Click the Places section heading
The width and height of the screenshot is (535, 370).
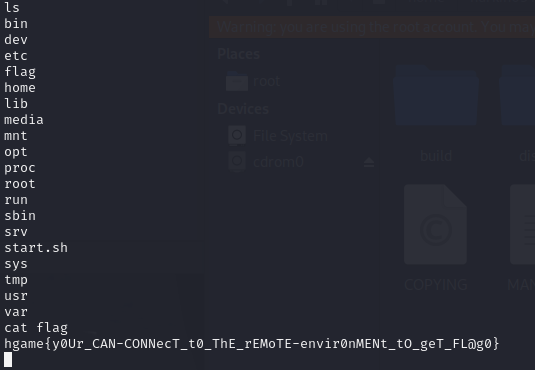coord(238,54)
